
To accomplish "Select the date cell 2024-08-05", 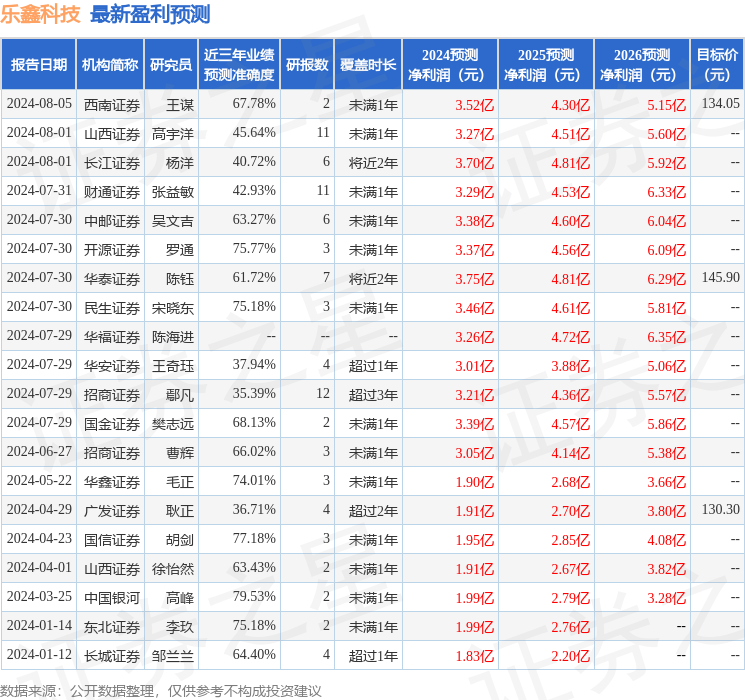I will pos(39,104).
